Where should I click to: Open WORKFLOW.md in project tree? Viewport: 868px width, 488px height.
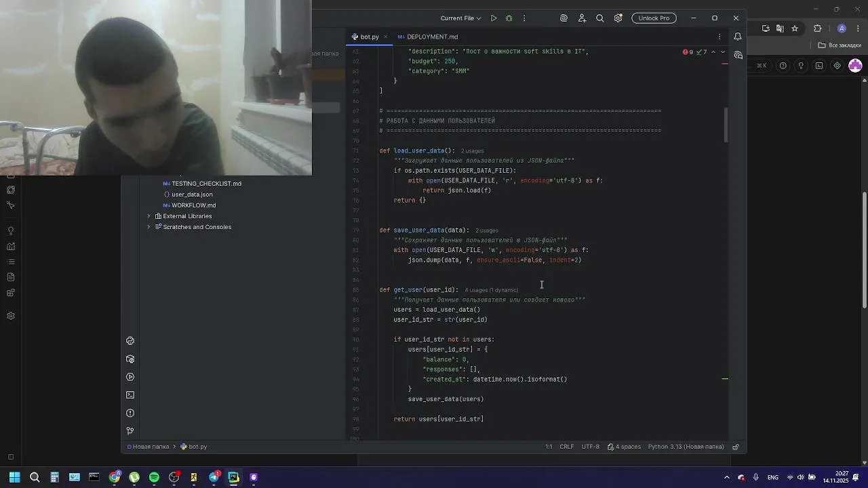pyautogui.click(x=189, y=205)
